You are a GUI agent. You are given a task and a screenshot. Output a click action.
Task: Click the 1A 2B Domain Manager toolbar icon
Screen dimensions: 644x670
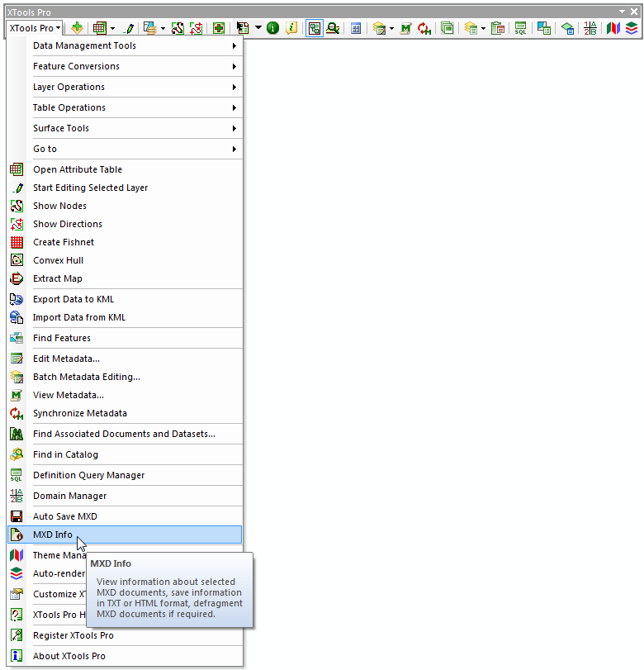click(x=590, y=28)
